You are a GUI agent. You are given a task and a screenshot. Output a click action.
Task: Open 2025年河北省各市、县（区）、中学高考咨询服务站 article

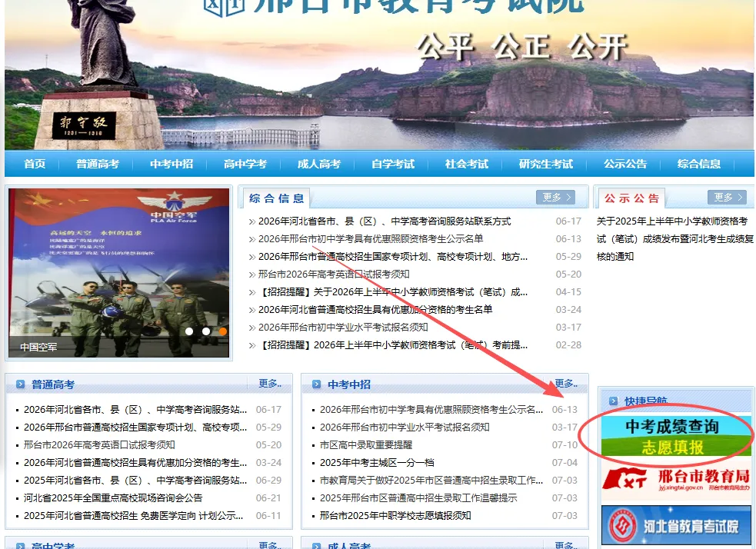(135, 480)
